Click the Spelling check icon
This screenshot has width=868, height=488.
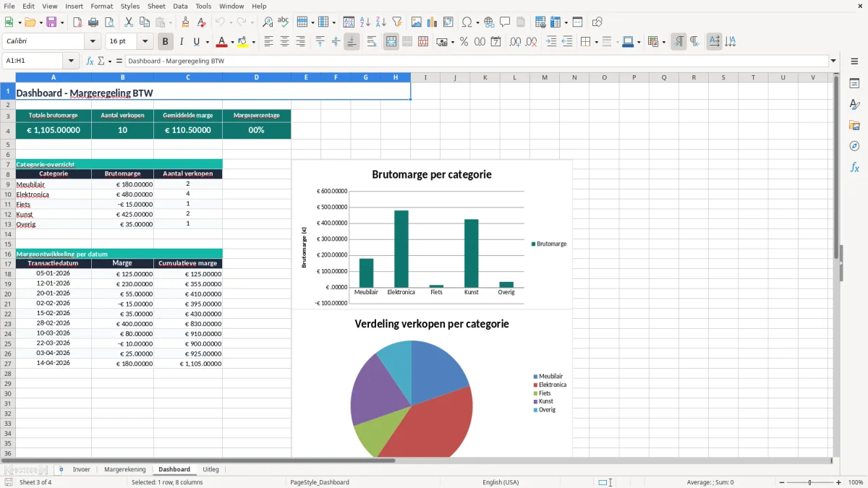pyautogui.click(x=284, y=22)
